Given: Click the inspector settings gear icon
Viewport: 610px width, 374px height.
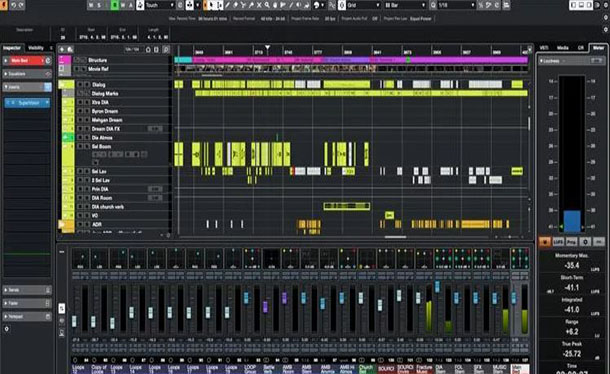Looking at the screenshot, I should pyautogui.click(x=6, y=329).
